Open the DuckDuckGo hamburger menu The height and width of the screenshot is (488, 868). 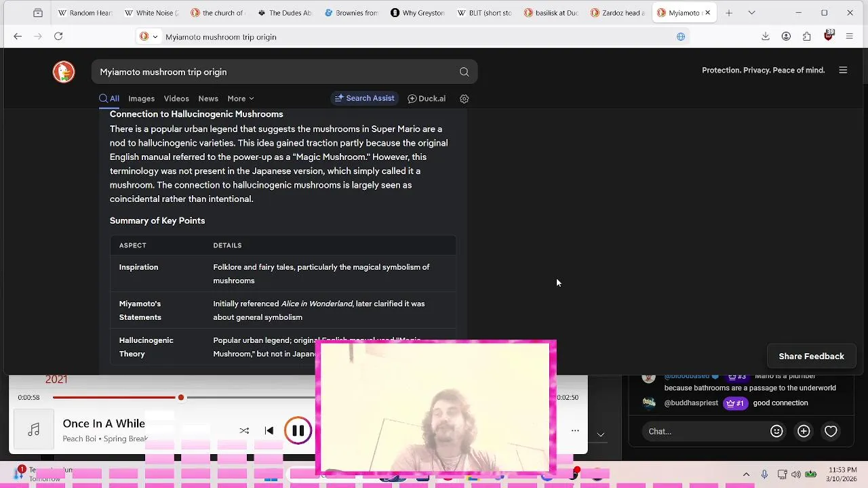click(843, 70)
